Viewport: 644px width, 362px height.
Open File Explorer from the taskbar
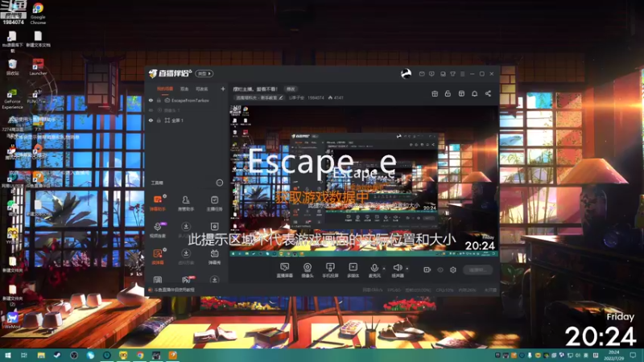point(41,355)
